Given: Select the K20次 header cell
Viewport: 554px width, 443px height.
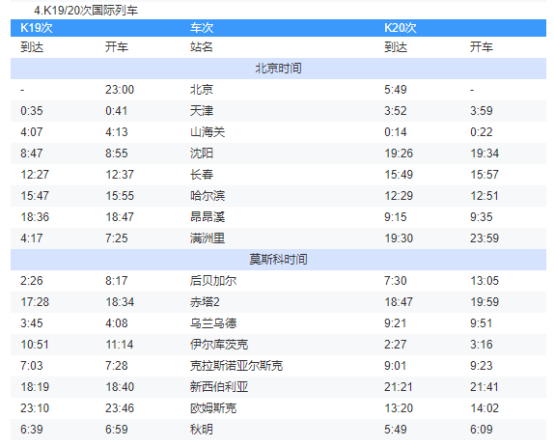Looking at the screenshot, I should pos(400,28).
